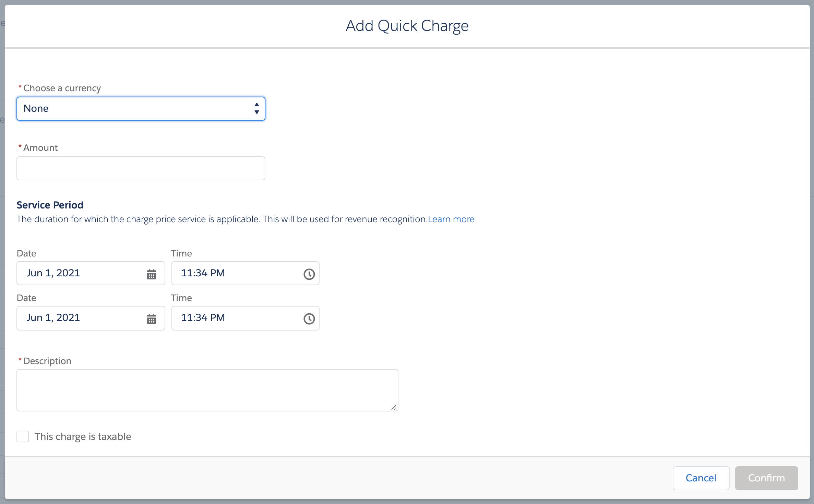Click the Description box resize handle
The image size is (814, 504).
click(394, 407)
